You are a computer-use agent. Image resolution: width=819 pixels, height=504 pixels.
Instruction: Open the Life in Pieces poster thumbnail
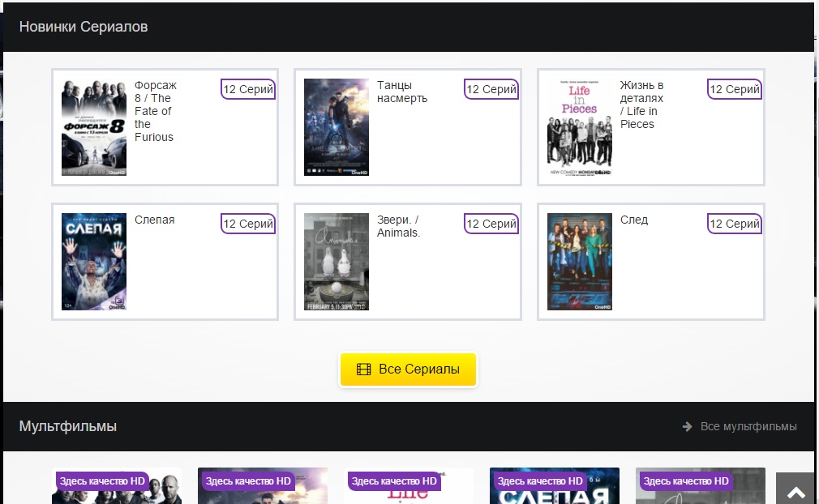(x=579, y=127)
